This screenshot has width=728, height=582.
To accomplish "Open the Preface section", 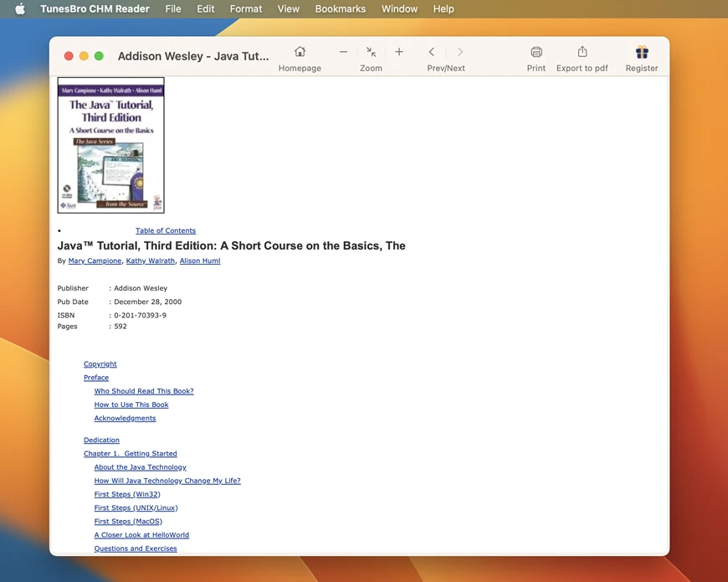I will tap(95, 377).
